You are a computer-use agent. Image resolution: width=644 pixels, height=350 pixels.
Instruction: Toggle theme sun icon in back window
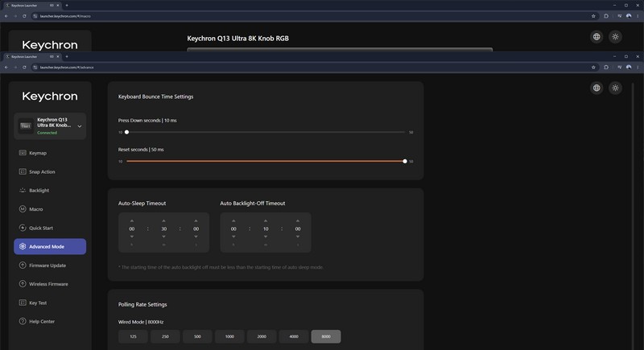point(615,37)
